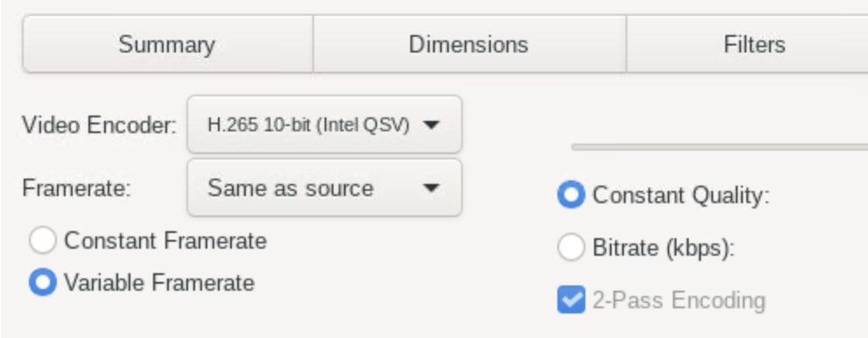This screenshot has width=868, height=338.
Task: Open the Video Encoder combo box
Action: click(325, 124)
